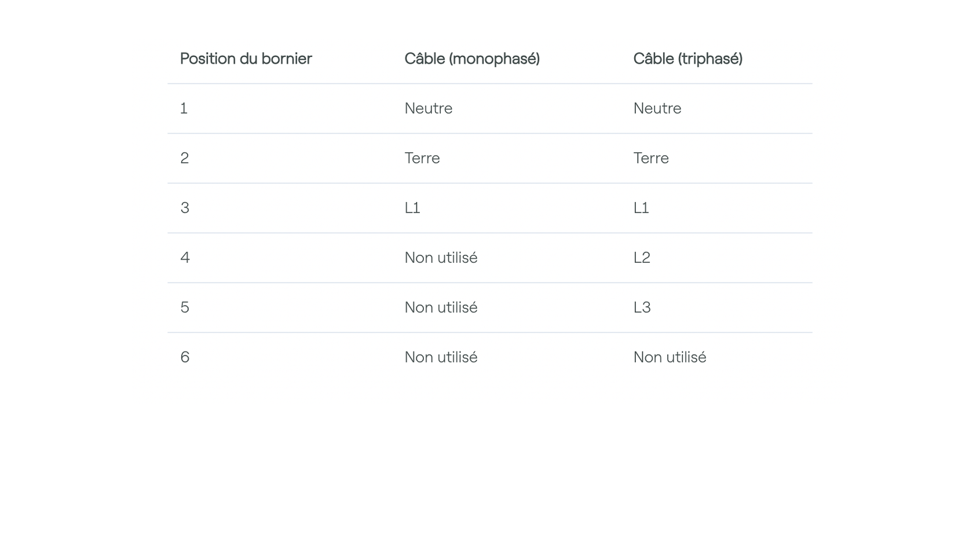Click "Non utilisé" in the triphasé column
This screenshot has height=551, width=980.
(x=670, y=357)
